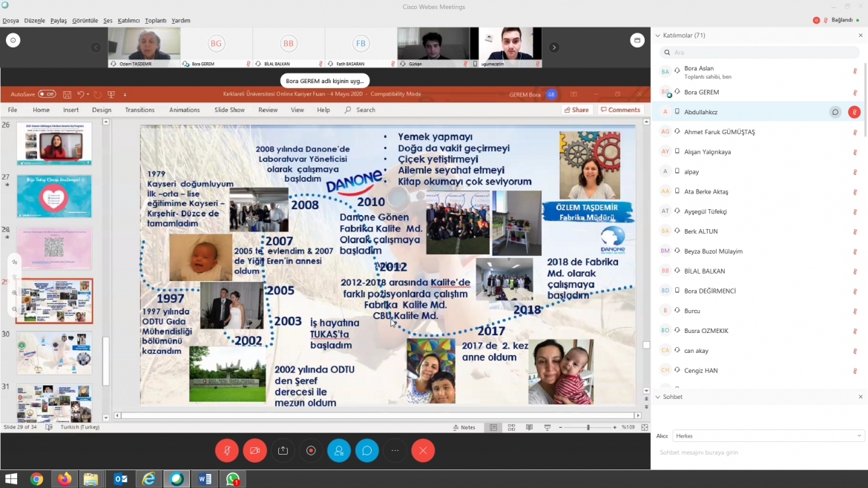Click the zoom out minus button
Image resolution: width=868 pixels, height=488 pixels.
point(560,427)
